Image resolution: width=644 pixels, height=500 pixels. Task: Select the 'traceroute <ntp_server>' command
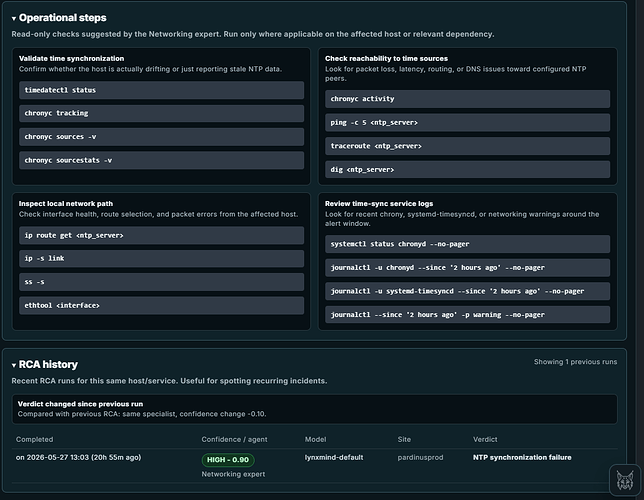click(x=467, y=146)
